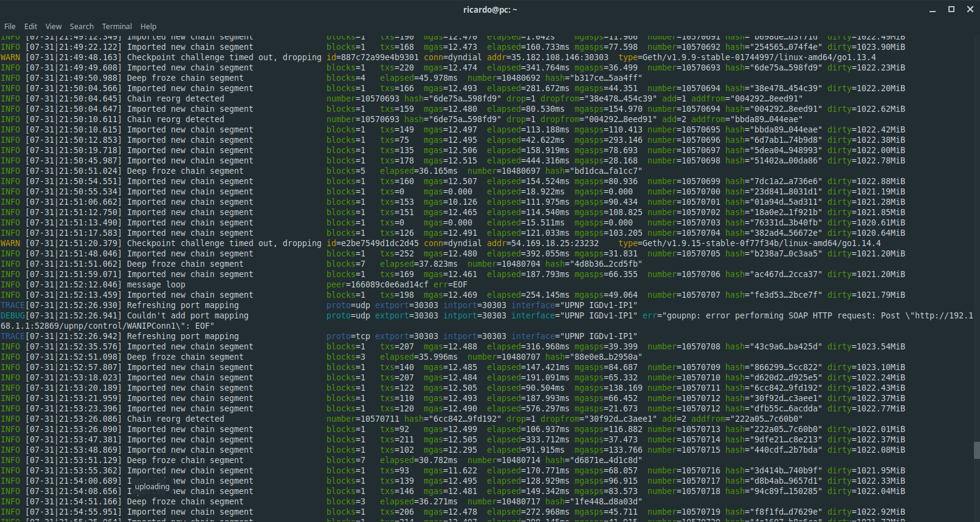Click 'Chain reorg detected' at 21:53:26.086

(176, 419)
